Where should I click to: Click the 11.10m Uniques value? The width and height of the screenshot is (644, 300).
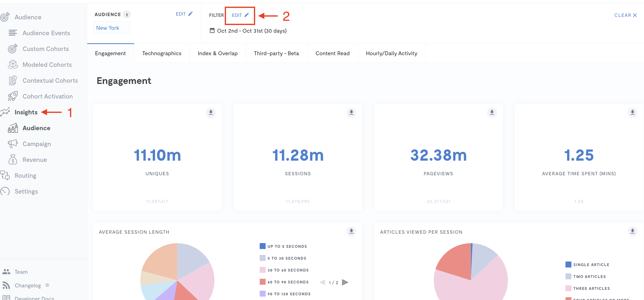click(x=157, y=155)
